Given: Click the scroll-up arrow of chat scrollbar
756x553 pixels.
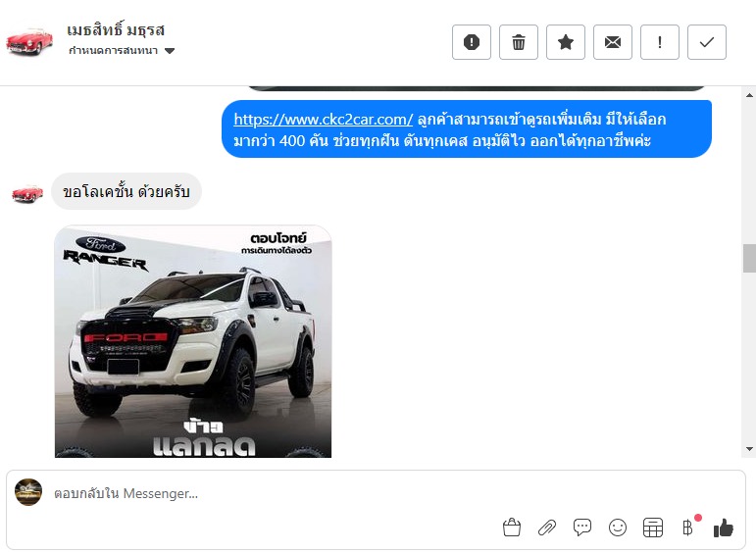Looking at the screenshot, I should pyautogui.click(x=749, y=95).
